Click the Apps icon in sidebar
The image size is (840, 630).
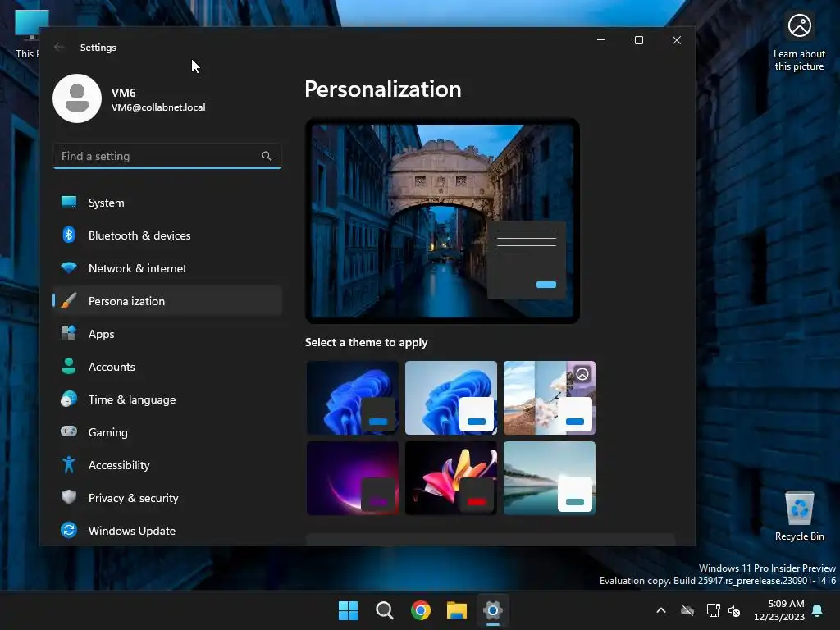pos(69,333)
